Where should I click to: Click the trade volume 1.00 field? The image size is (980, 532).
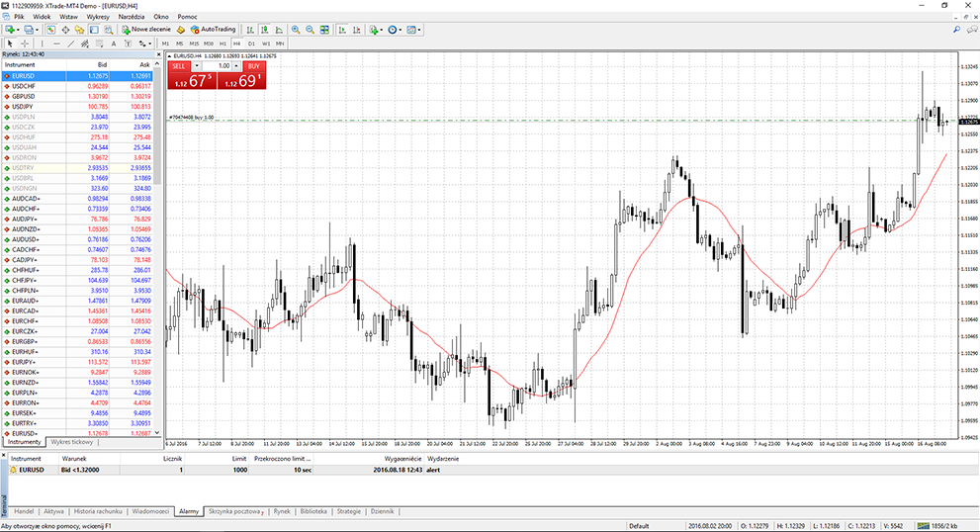coord(217,65)
